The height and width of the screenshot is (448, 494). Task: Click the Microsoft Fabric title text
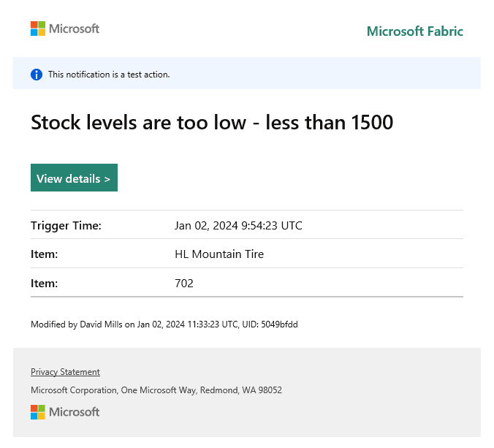414,31
